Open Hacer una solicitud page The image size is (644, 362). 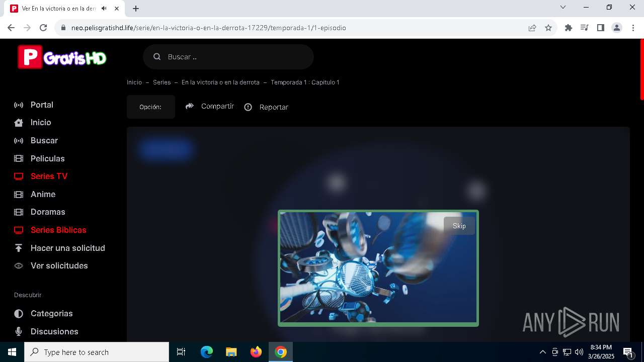(x=68, y=248)
